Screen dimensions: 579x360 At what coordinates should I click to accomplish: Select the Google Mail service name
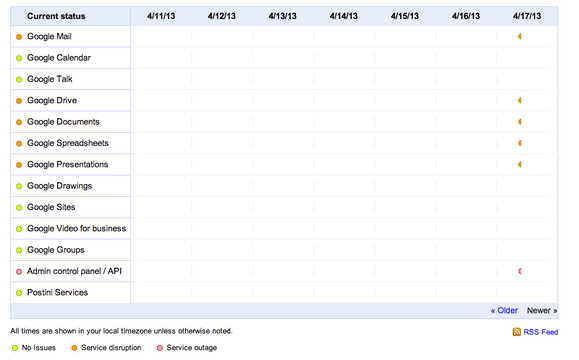(49, 36)
